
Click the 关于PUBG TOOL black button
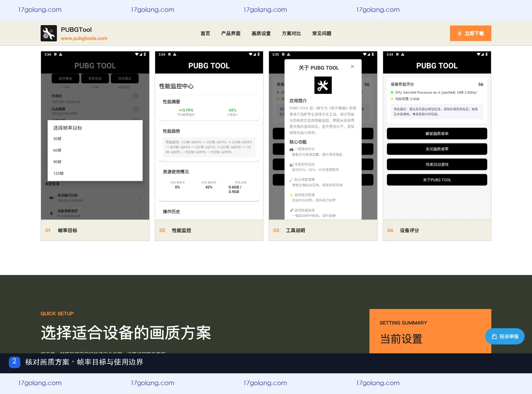[x=437, y=180]
